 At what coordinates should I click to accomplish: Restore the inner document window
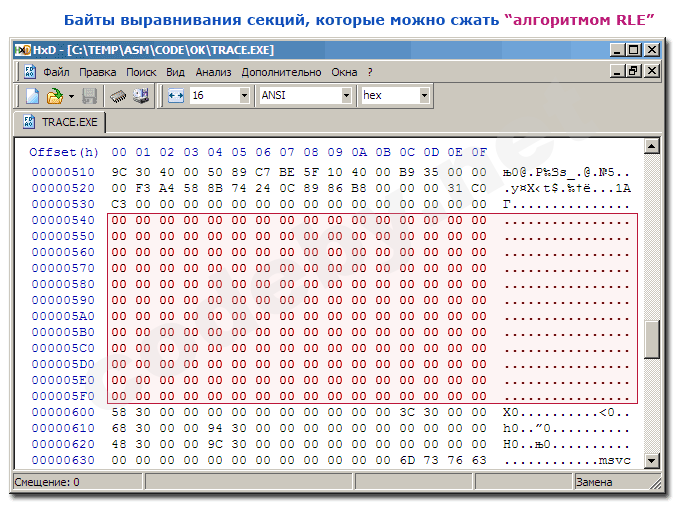click(634, 71)
